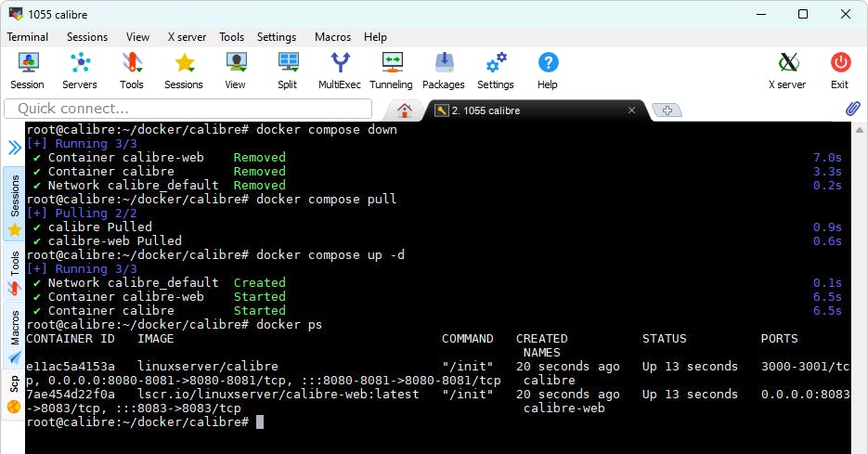
Task: Open the Tools toolbar icon
Action: point(132,71)
